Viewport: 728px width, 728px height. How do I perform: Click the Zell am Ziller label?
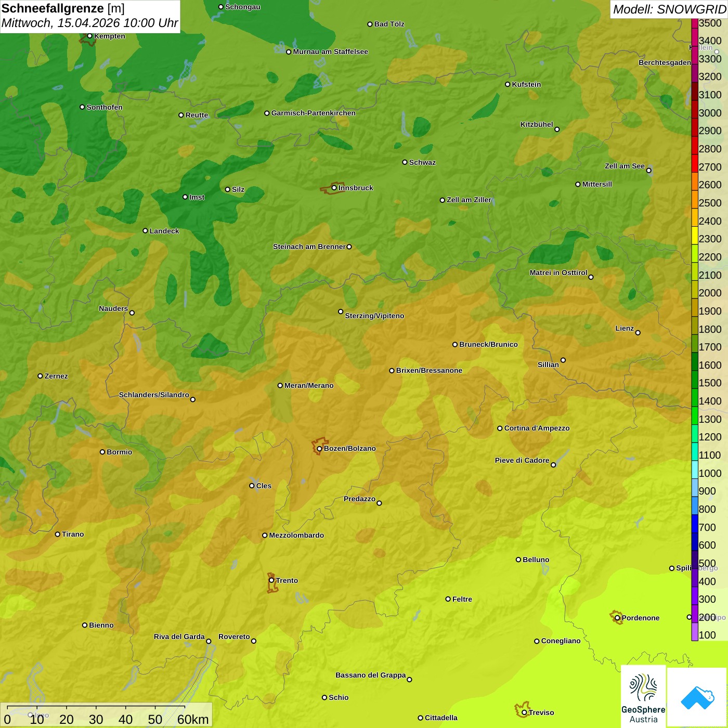point(469,200)
